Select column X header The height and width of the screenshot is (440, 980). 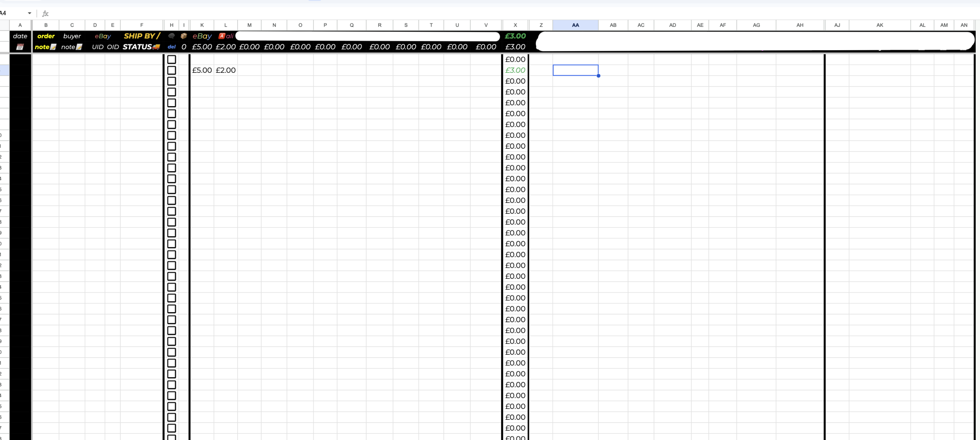click(x=515, y=25)
